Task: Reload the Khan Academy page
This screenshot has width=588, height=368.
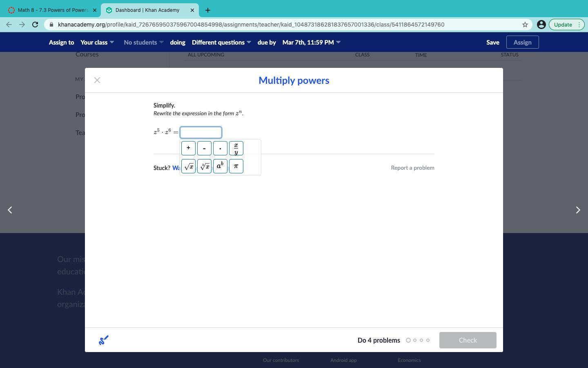Action: [35, 25]
